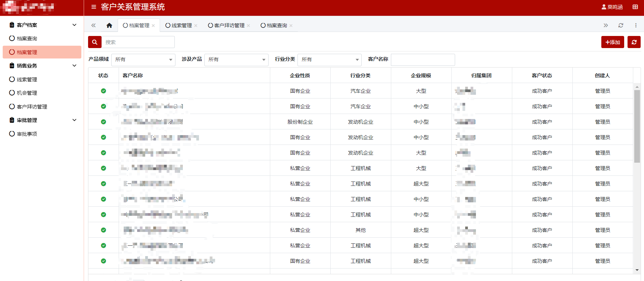Refresh the current tab page icon

pyautogui.click(x=621, y=26)
